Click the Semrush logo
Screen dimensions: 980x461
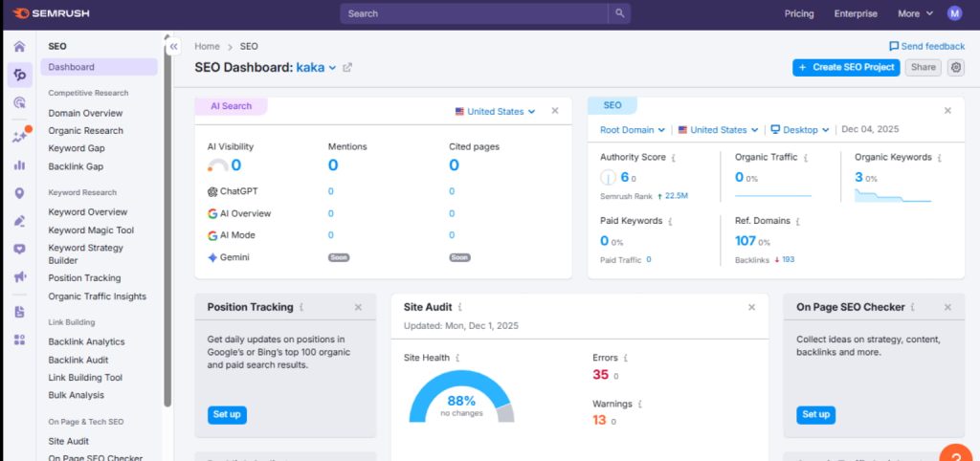coord(50,13)
